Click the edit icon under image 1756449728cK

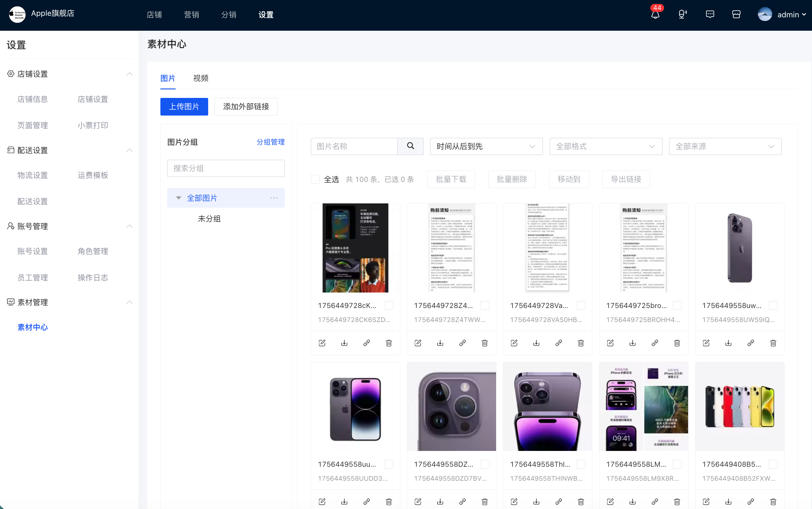[322, 343]
